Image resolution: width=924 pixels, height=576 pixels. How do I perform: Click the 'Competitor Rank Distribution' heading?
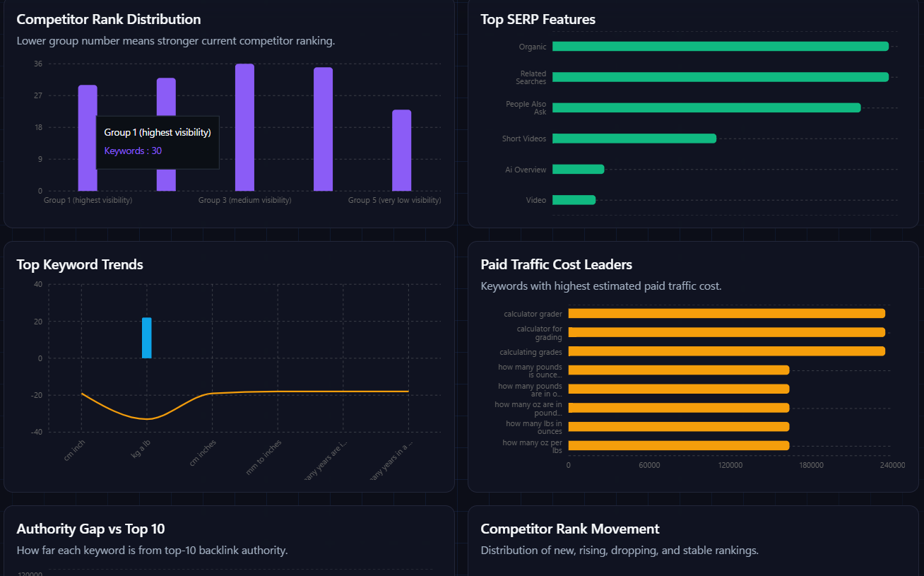pyautogui.click(x=109, y=20)
